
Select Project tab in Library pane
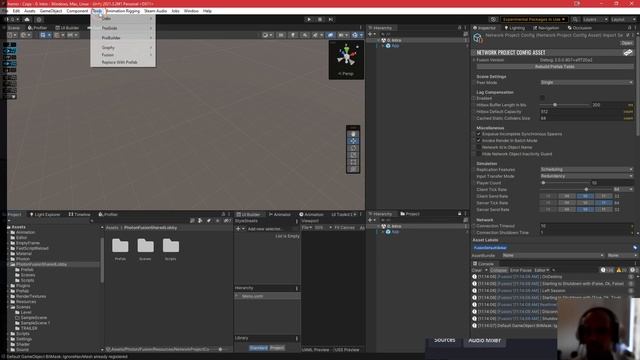point(277,348)
